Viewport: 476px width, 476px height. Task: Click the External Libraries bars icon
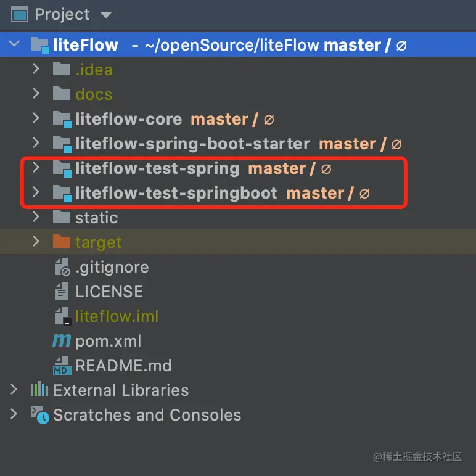[x=39, y=389]
